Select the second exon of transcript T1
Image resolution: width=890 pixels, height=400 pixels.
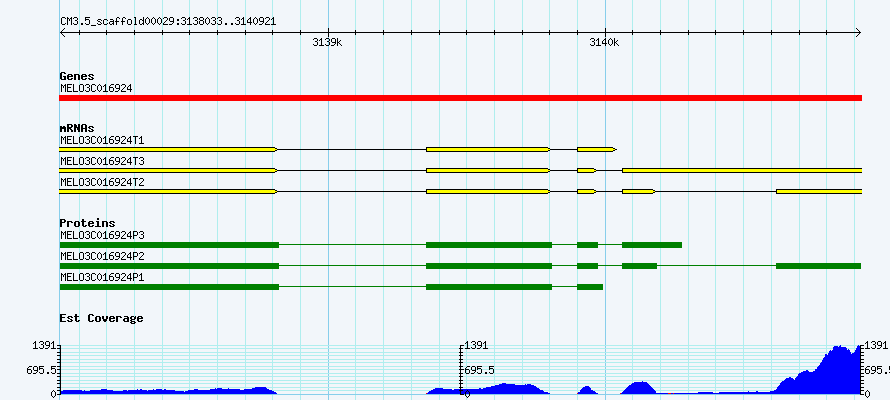(488, 149)
